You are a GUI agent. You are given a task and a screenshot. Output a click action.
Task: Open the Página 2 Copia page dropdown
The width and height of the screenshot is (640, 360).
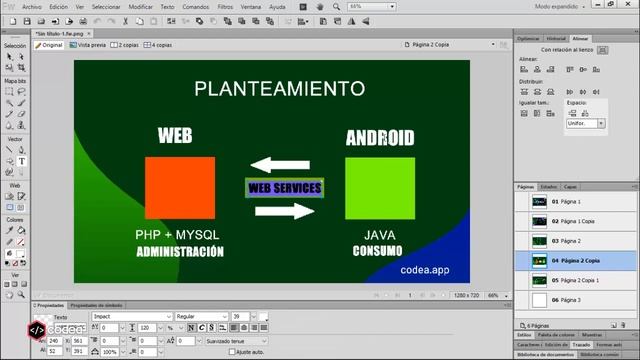[x=493, y=44]
